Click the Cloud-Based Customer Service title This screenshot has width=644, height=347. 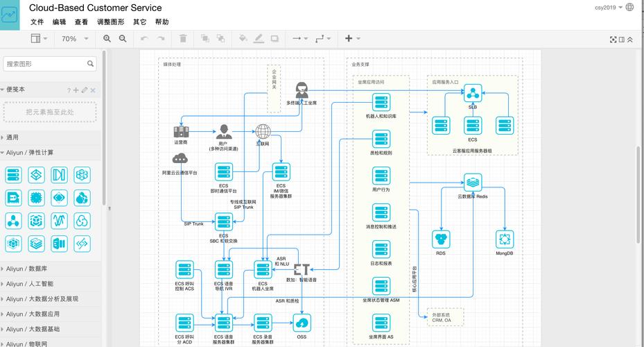(x=95, y=8)
